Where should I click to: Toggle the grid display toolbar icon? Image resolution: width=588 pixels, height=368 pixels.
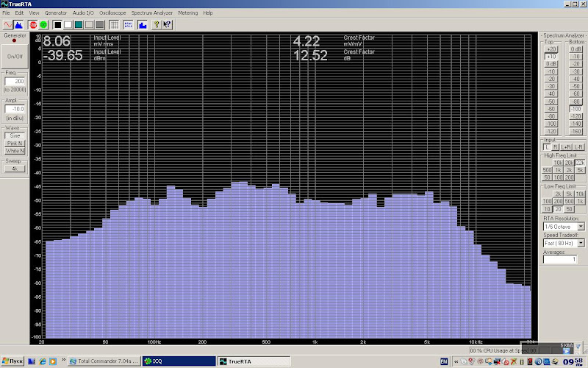(114, 24)
